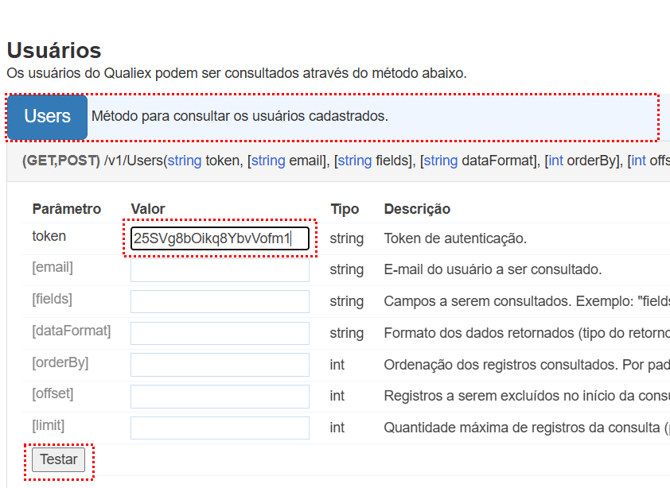Click the token parameter label

click(49, 237)
